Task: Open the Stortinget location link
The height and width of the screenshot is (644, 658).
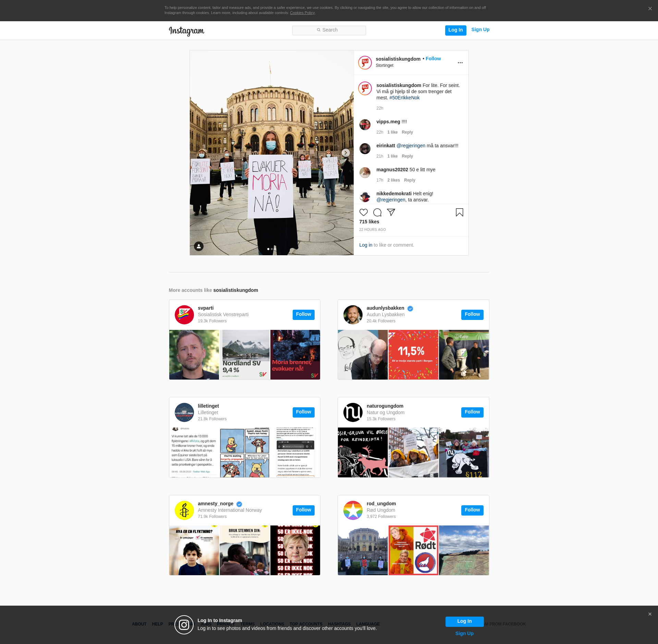Action: pos(384,65)
